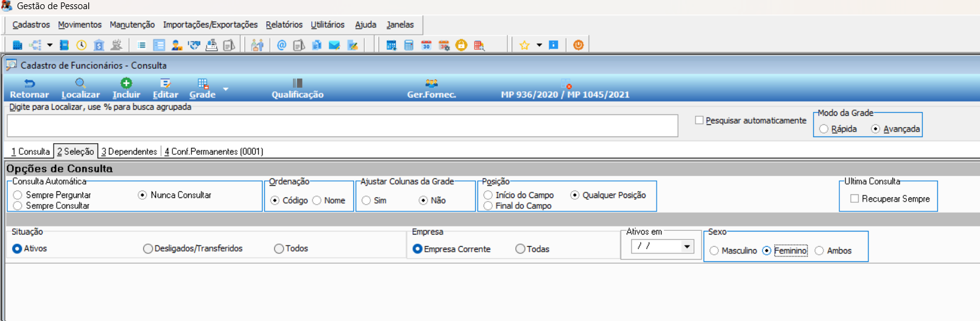
Task: Click the blue @ email icon
Action: click(x=281, y=45)
